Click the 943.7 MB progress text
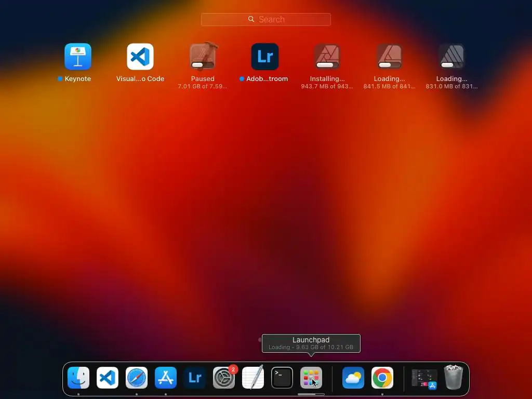 point(327,87)
